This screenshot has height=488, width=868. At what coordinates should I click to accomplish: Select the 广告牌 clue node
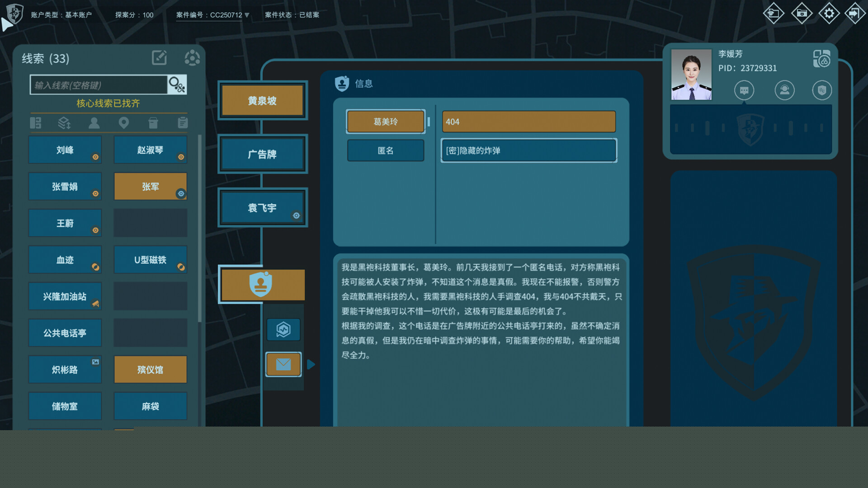click(x=262, y=154)
